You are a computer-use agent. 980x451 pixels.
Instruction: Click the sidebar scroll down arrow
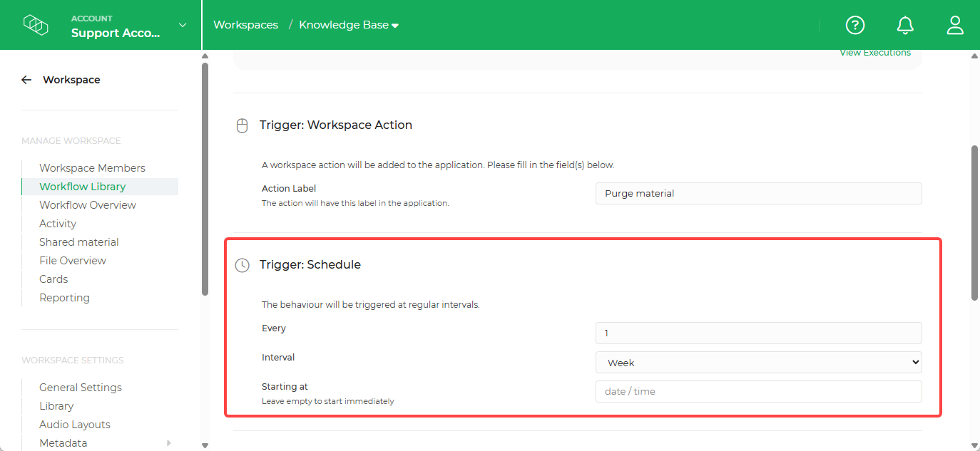click(205, 445)
